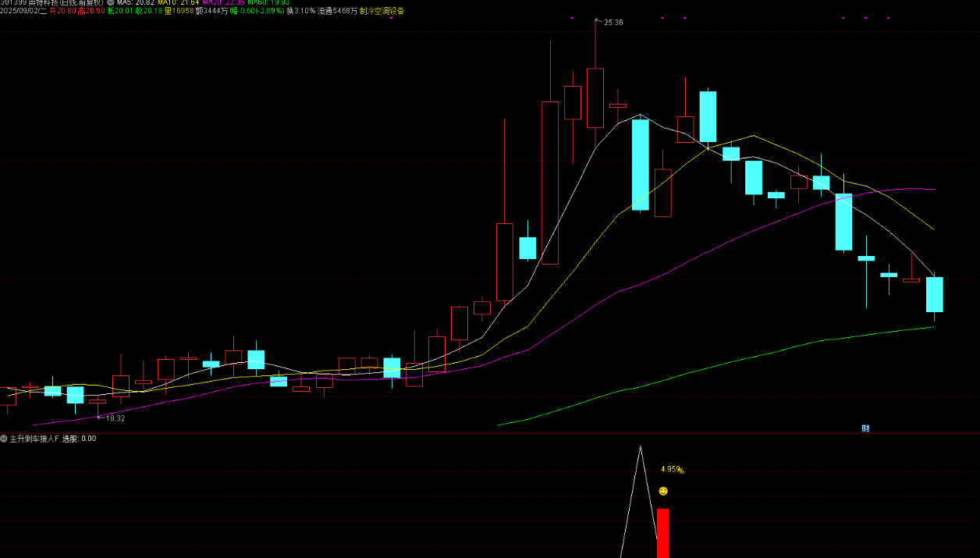Click the yellow smiley face signal icon
The image size is (980, 558).
pos(663,491)
